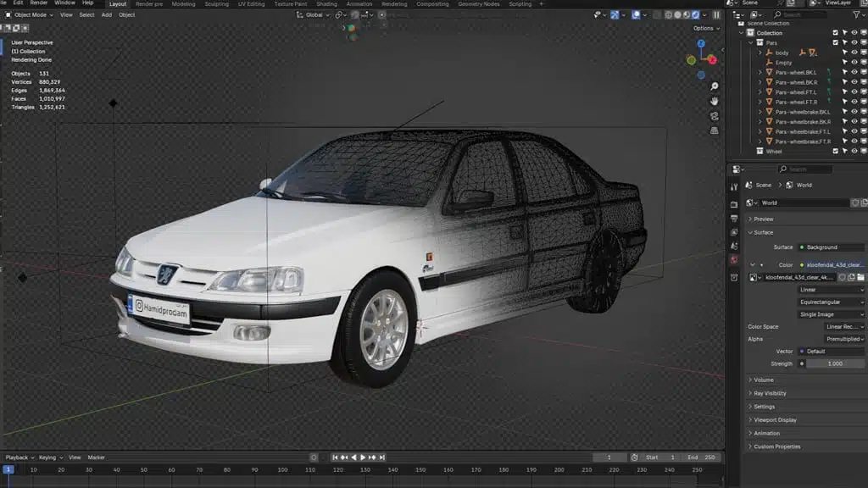Image resolution: width=868 pixels, height=488 pixels.
Task: Click the blue Z axis gizmo
Action: point(701,44)
